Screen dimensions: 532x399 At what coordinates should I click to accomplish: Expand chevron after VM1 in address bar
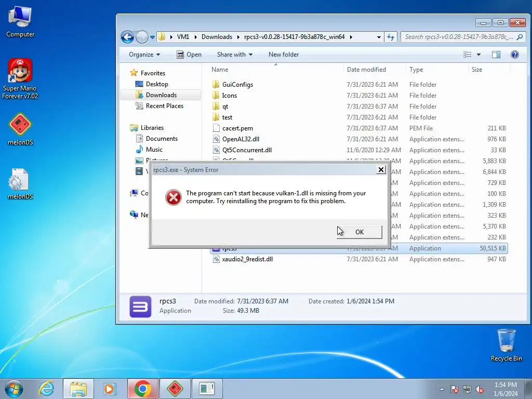pyautogui.click(x=195, y=37)
